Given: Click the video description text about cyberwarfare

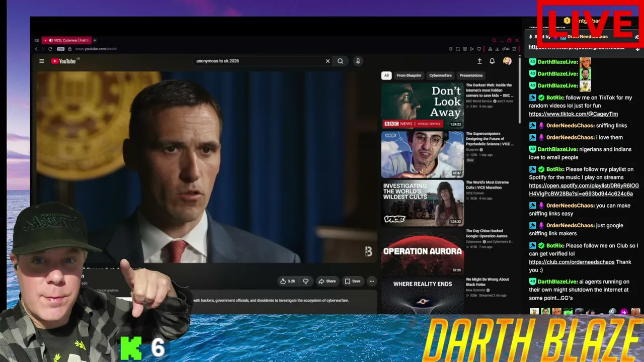Looking at the screenshot, I should tap(271, 300).
